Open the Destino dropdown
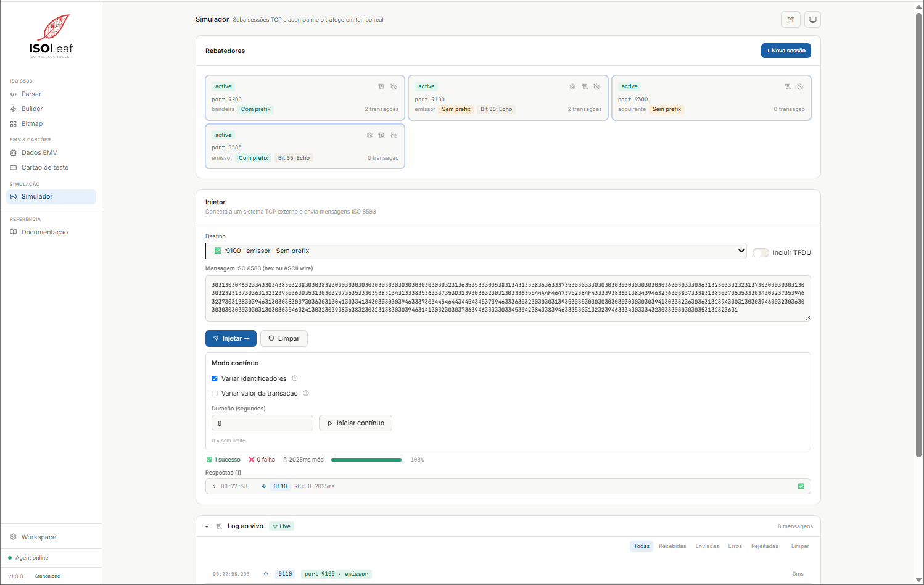 476,251
